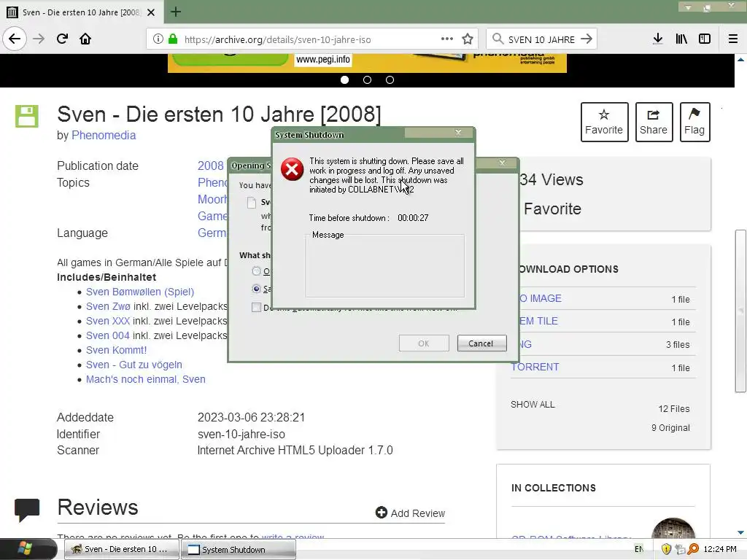Click the magnifier icon in system tray
Screen dimensions: 747x560
click(694, 549)
